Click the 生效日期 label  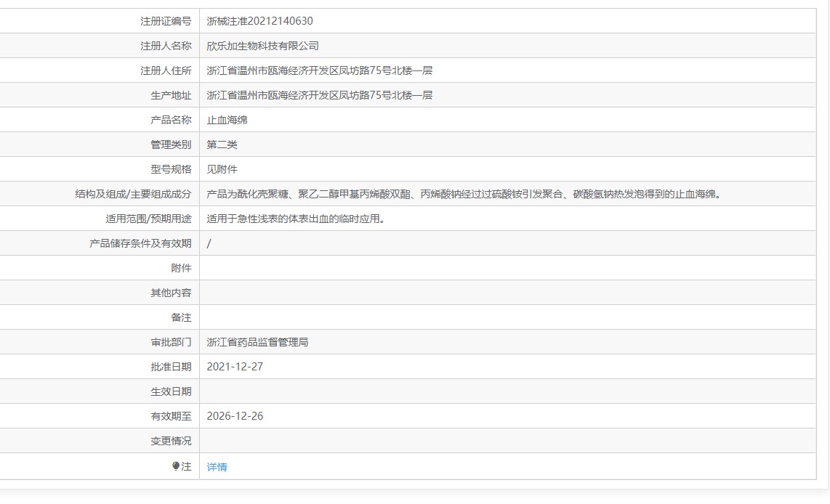pos(171,391)
